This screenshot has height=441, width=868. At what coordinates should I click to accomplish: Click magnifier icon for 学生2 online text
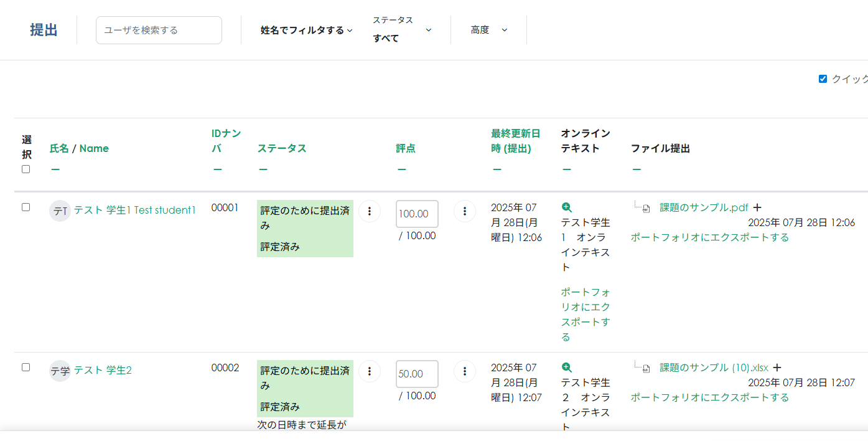pyautogui.click(x=566, y=367)
